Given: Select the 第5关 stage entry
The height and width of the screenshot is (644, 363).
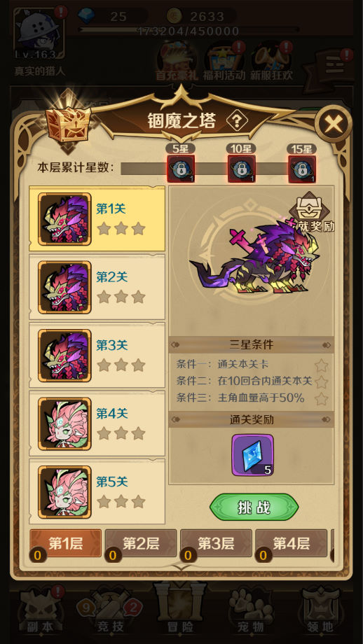Looking at the screenshot, I should pos(97,491).
